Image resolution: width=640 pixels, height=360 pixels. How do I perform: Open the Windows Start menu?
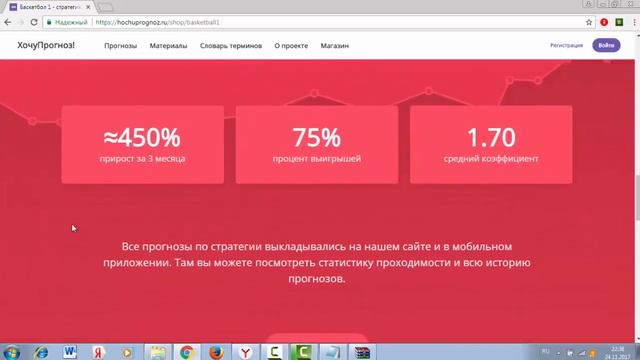(11, 352)
